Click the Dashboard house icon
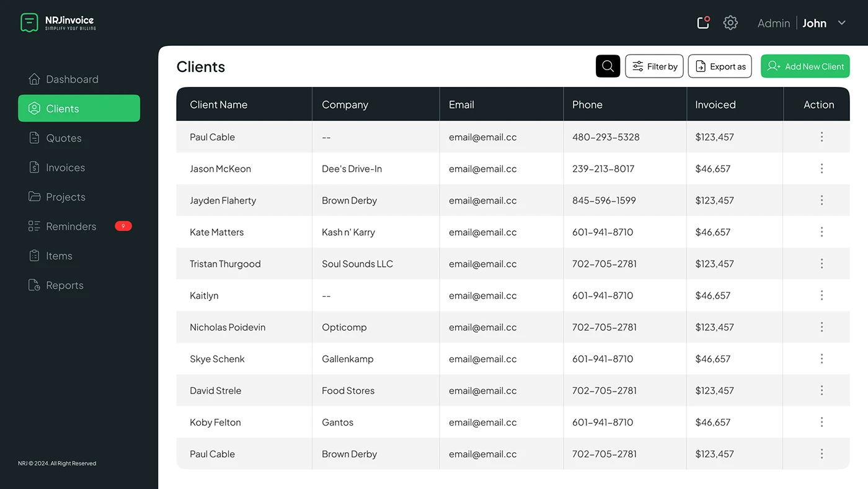 click(35, 79)
